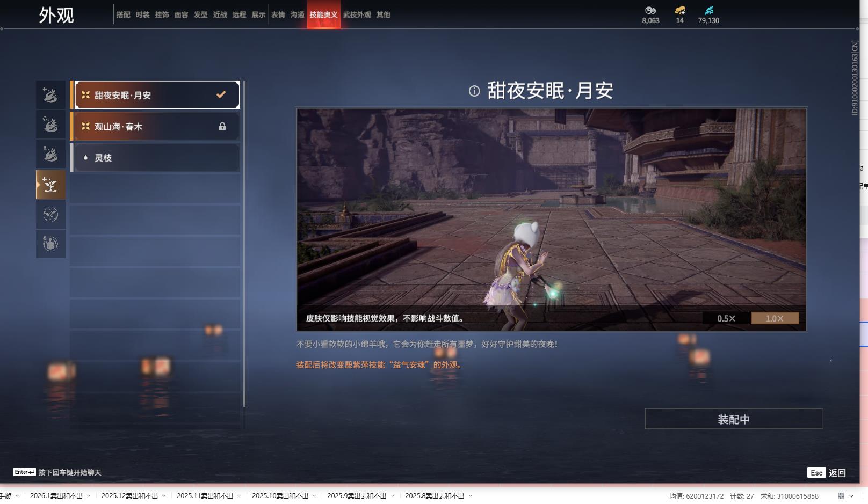Open the circular human figure skill category
This screenshot has width=868, height=504.
50,244
